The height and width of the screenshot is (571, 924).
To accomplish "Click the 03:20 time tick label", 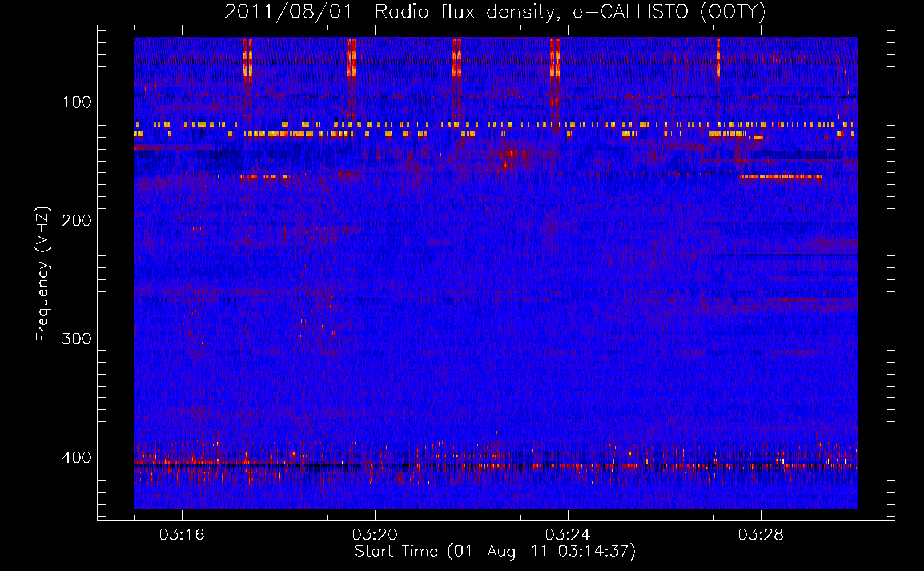I will click(375, 535).
